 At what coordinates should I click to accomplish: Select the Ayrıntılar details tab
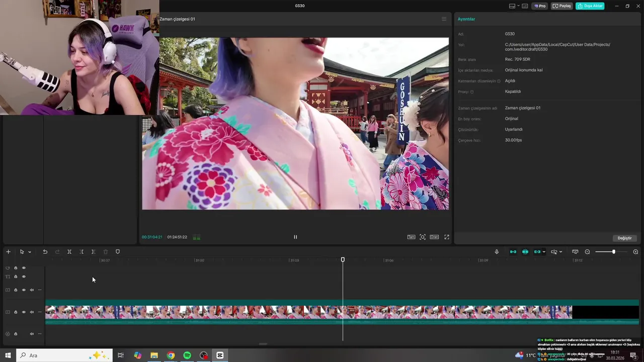466,19
